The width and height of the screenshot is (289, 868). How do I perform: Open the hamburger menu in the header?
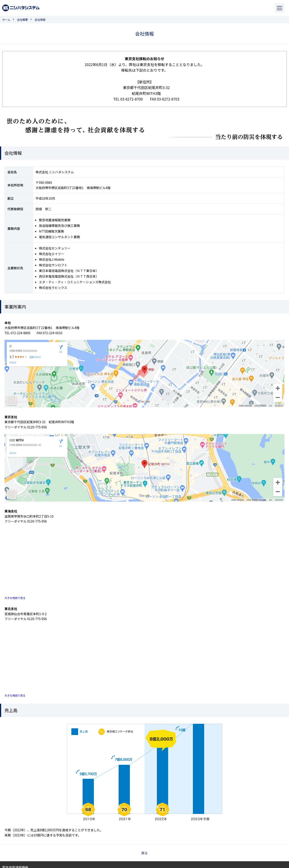tap(279, 8)
